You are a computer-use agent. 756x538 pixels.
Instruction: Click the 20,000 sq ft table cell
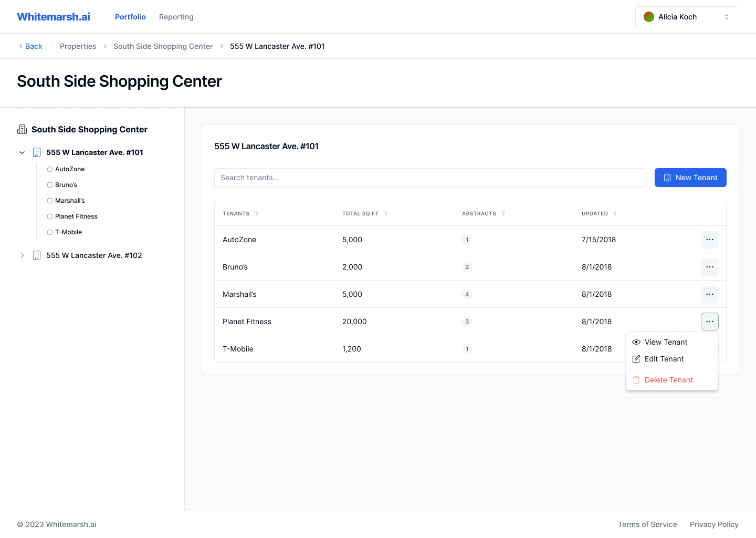click(354, 322)
